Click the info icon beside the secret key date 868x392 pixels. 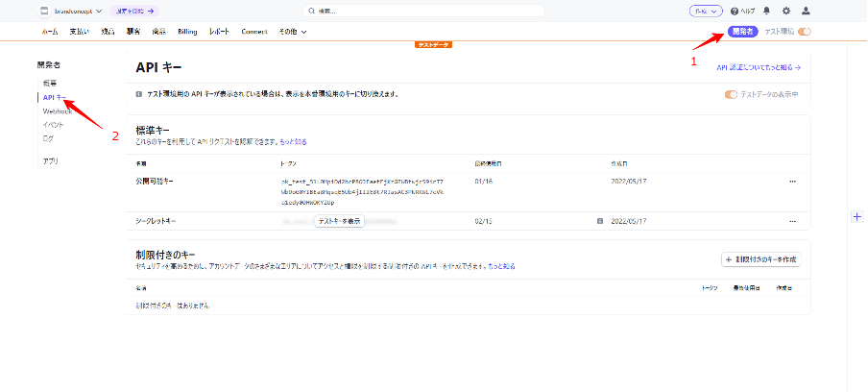pyautogui.click(x=600, y=221)
